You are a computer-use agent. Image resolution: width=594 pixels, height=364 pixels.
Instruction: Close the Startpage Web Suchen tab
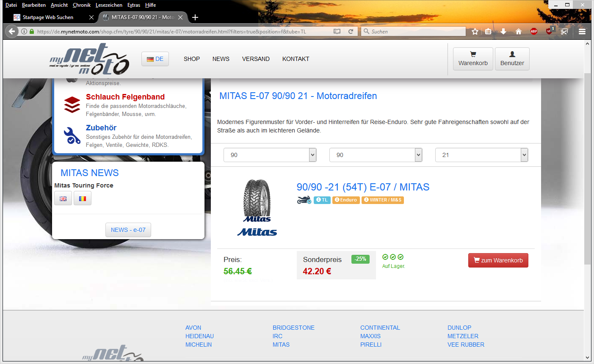(91, 17)
